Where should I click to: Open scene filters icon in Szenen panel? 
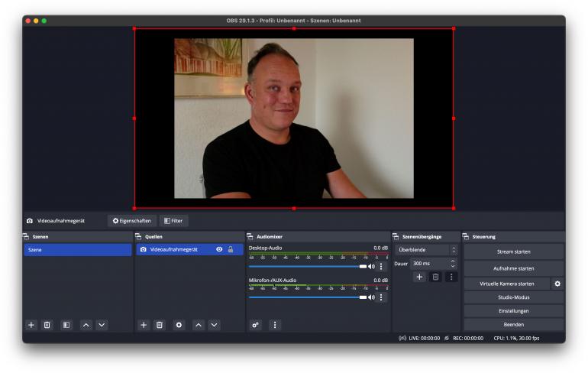click(x=66, y=325)
